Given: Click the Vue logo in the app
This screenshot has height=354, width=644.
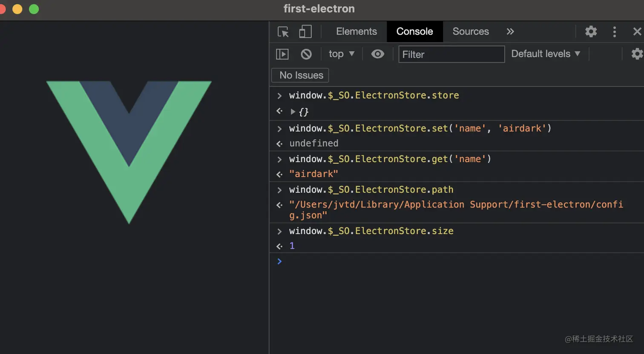Looking at the screenshot, I should click(129, 152).
